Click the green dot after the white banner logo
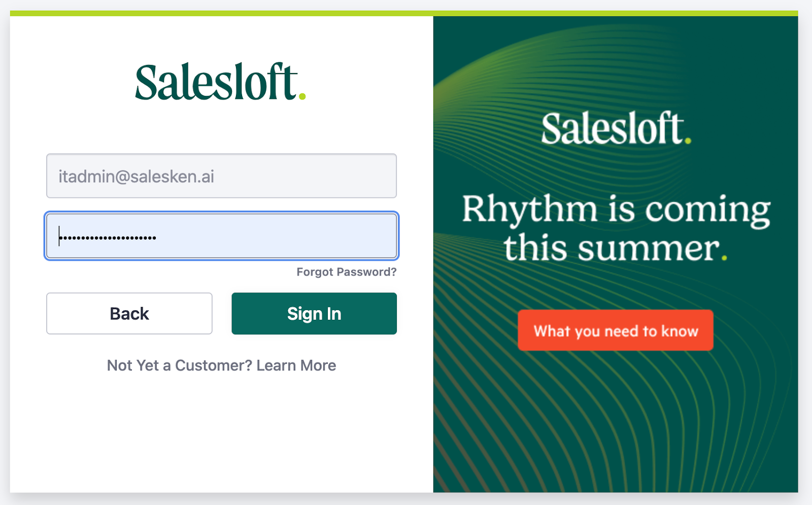 pos(688,141)
